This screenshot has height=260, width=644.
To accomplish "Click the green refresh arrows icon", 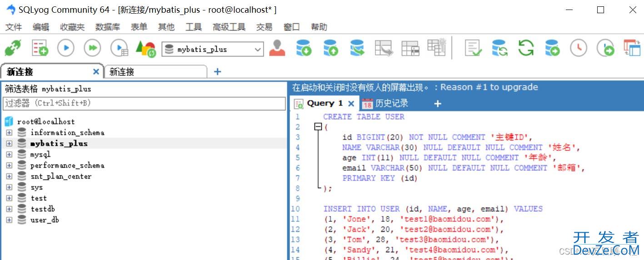I will tap(526, 48).
